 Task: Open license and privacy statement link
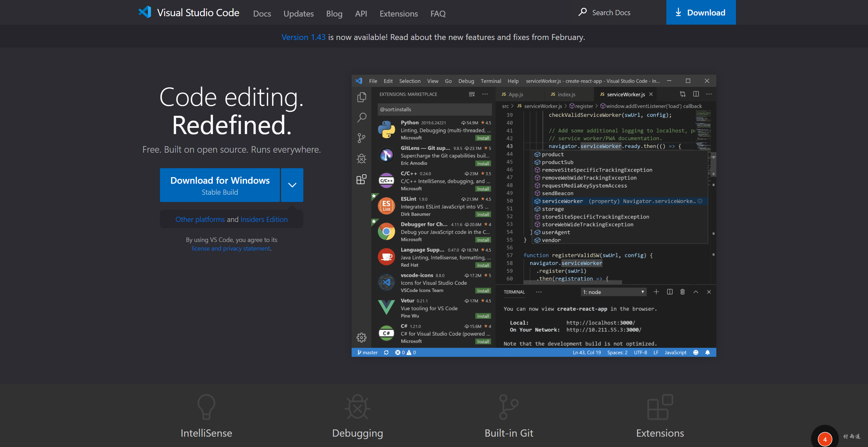(231, 248)
